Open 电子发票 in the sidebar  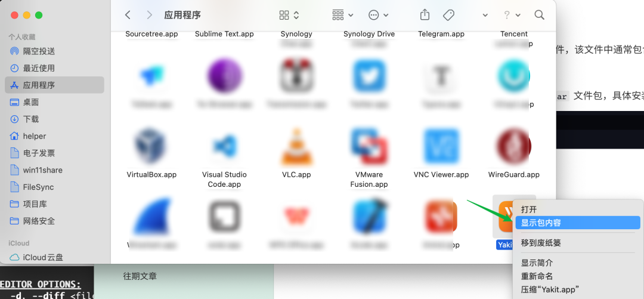[55, 153]
